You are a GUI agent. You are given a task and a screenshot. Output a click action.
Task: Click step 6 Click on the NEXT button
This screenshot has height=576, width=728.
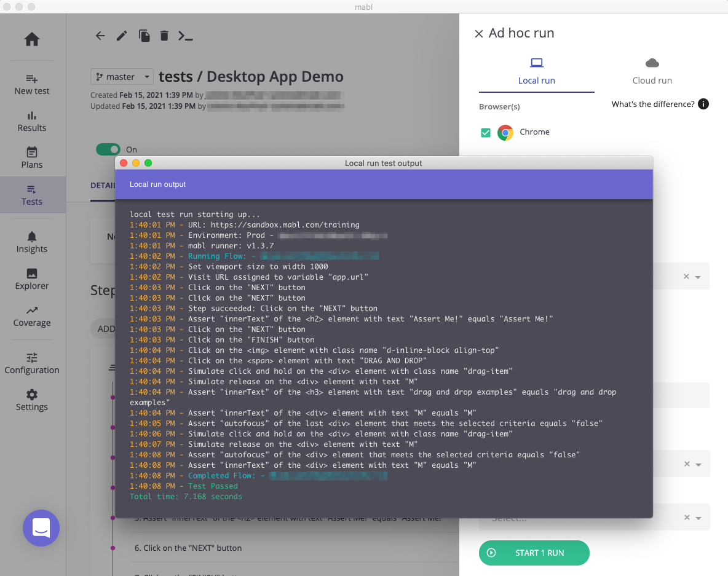188,548
